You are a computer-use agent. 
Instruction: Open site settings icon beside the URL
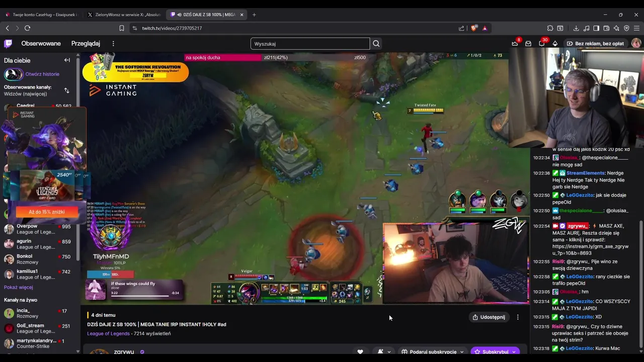[x=134, y=28]
